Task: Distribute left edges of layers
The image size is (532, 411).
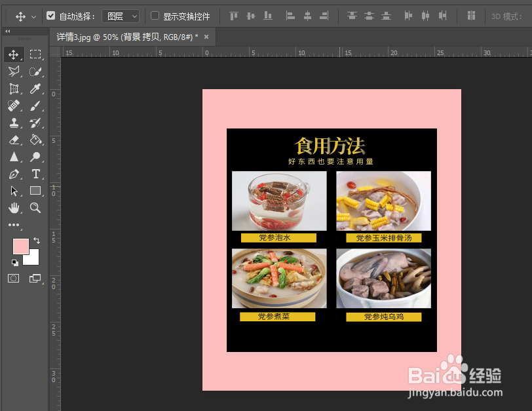Action: click(x=408, y=16)
